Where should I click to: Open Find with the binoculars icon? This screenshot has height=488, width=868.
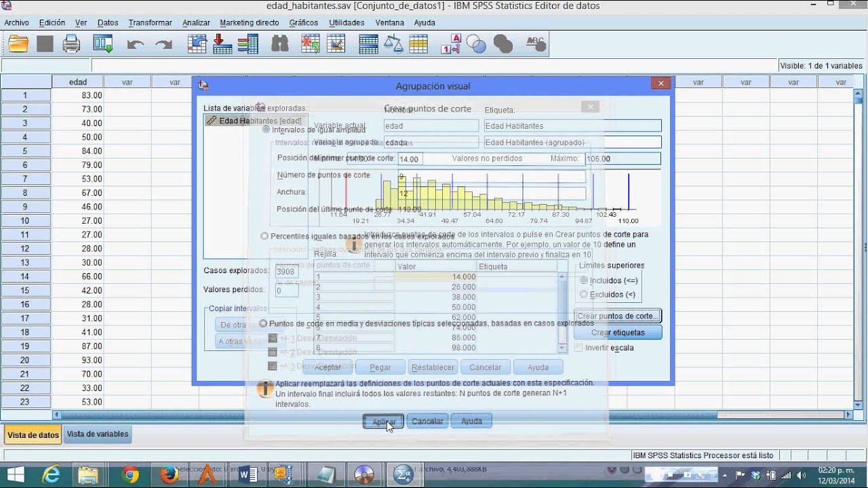point(279,44)
